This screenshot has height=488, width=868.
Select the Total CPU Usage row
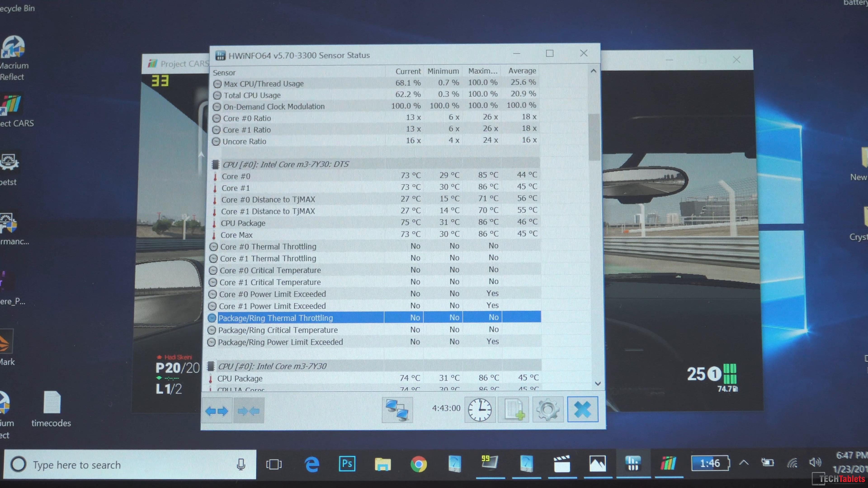pyautogui.click(x=375, y=95)
